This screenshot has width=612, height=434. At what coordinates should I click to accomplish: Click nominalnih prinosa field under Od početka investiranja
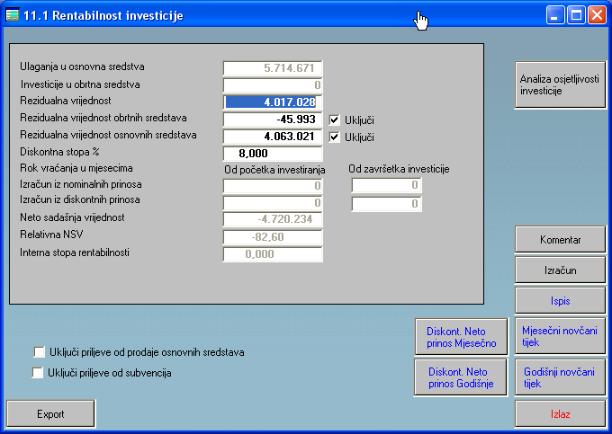[272, 185]
